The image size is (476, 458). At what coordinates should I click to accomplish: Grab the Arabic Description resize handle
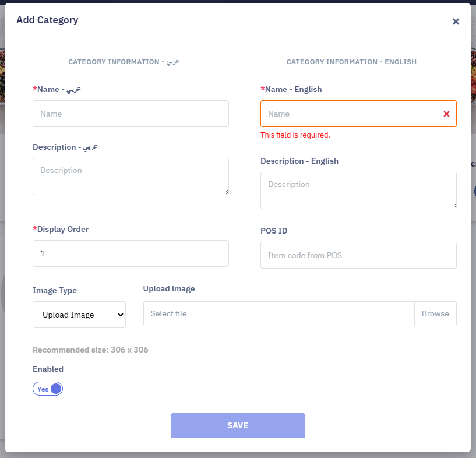[x=225, y=191]
